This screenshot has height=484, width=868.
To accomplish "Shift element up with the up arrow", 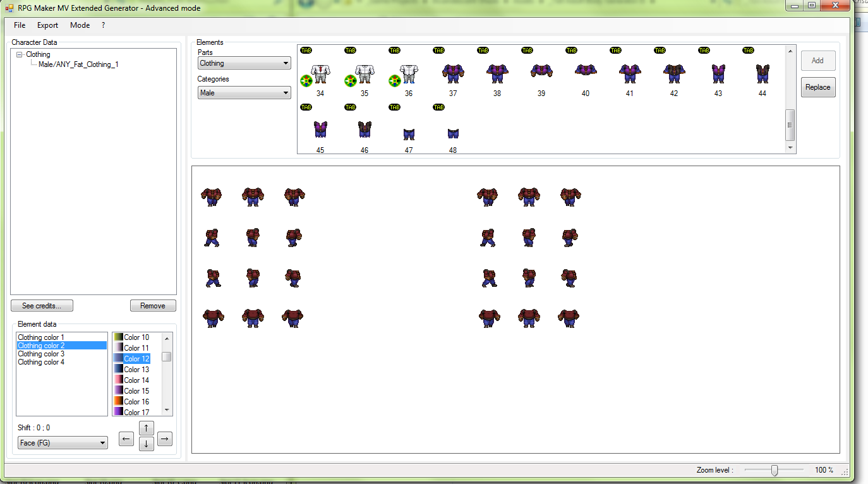I will click(x=146, y=428).
